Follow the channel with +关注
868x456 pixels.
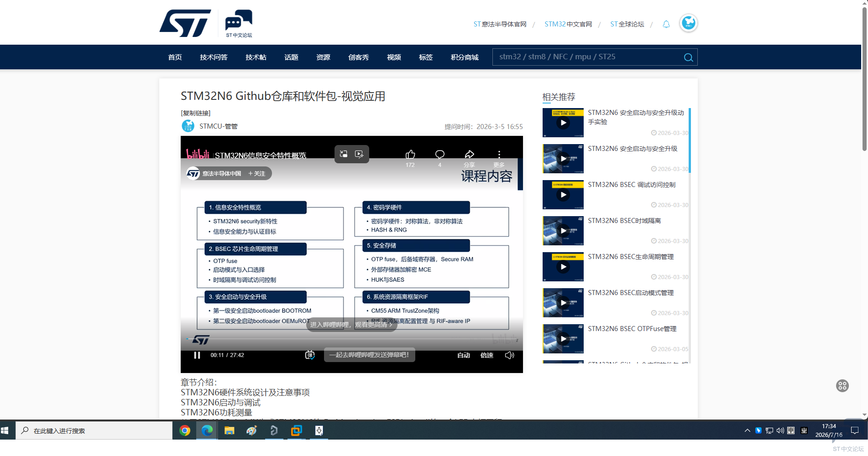coord(257,174)
